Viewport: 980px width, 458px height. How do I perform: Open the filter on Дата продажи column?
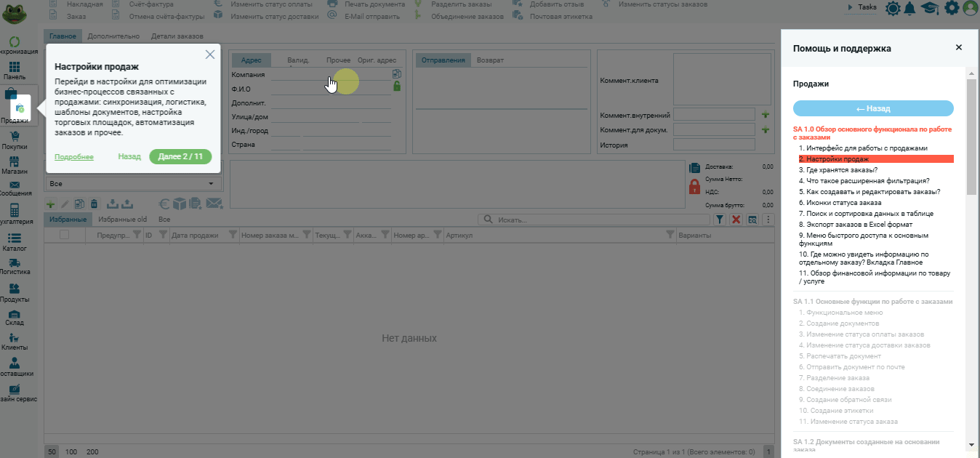point(233,235)
